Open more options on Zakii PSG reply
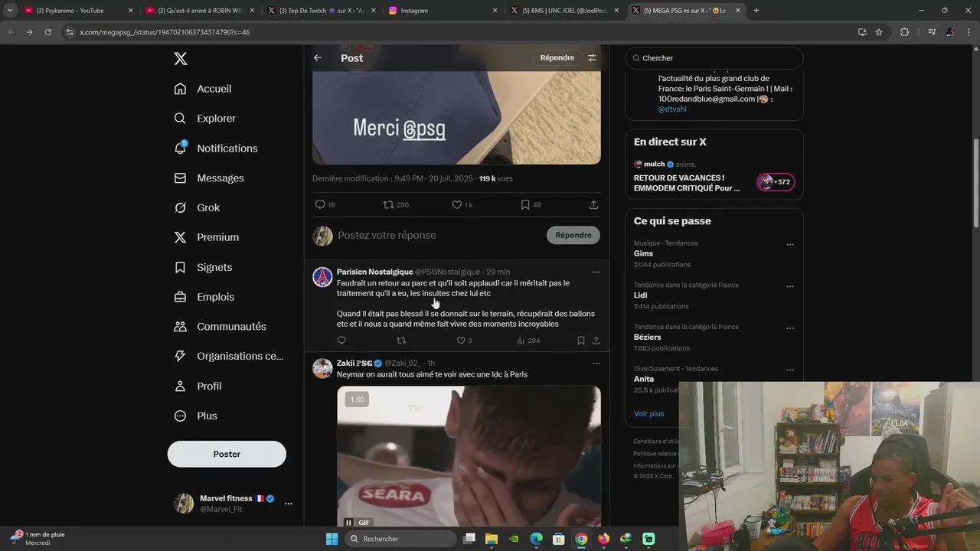The width and height of the screenshot is (980, 551). tap(596, 364)
